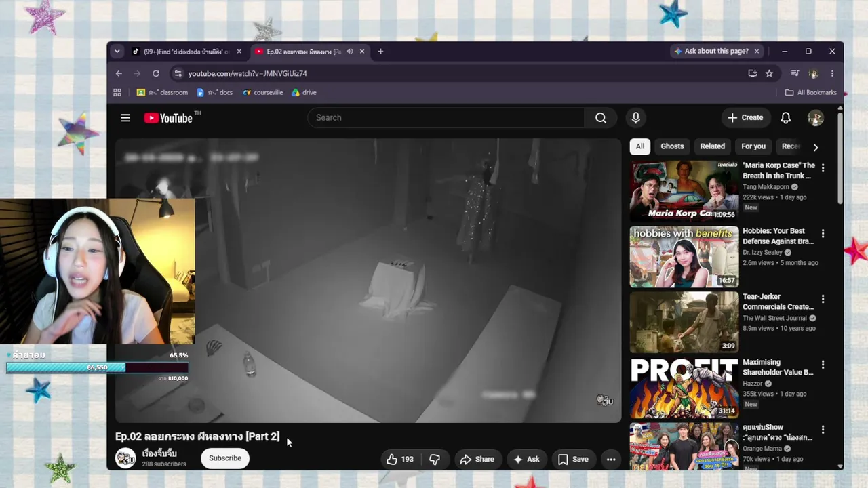This screenshot has height=488, width=868.
Task: Close the Ep.02 YouTube tab
Action: click(362, 52)
